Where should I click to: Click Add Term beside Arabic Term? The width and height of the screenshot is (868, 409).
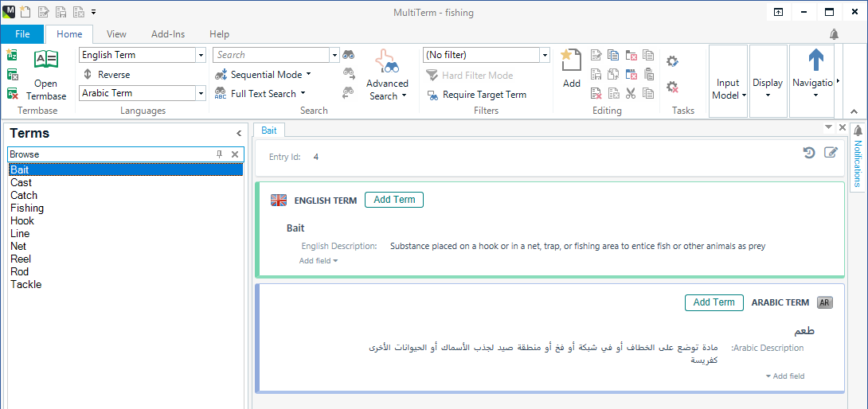(x=714, y=302)
